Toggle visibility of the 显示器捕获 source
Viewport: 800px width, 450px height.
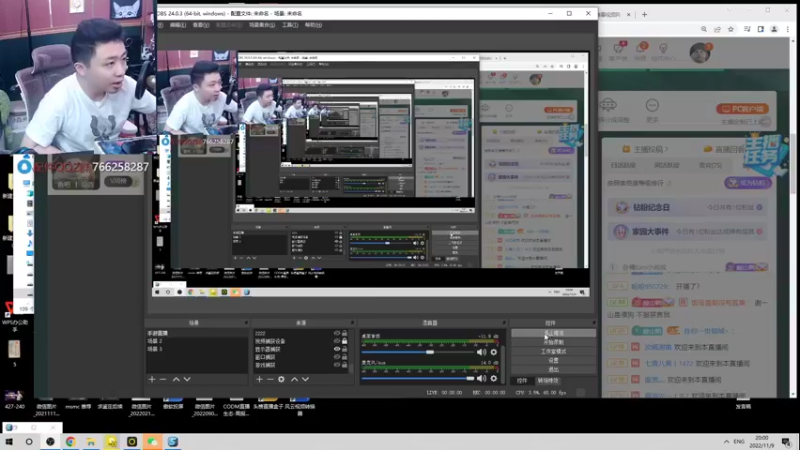coord(337,349)
